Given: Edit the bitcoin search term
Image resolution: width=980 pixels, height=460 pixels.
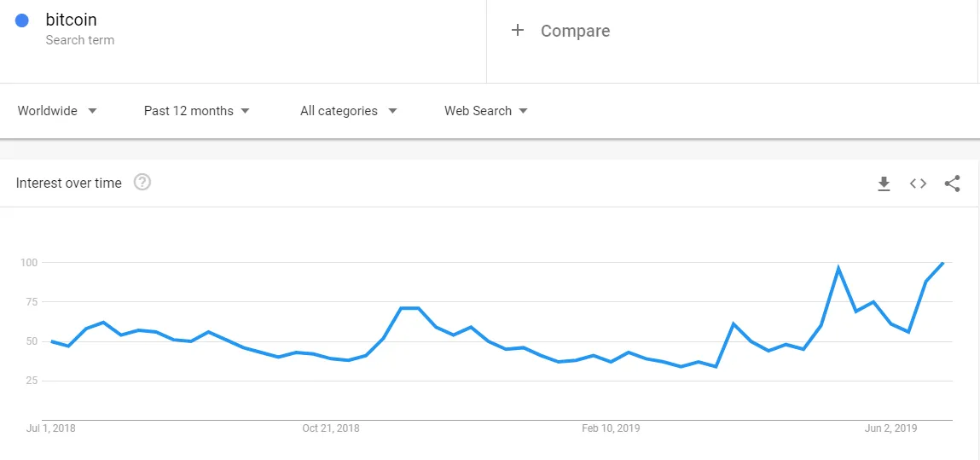Looking at the screenshot, I should 71,20.
